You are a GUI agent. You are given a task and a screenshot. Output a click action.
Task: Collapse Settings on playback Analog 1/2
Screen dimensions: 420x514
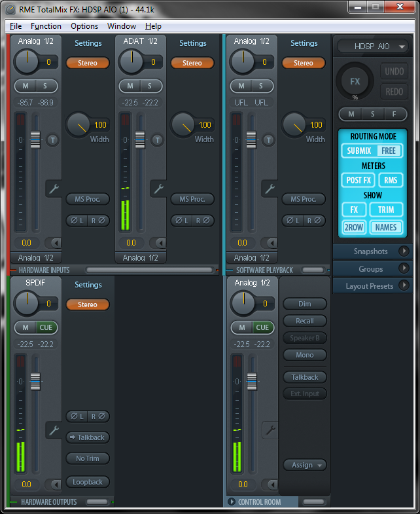304,43
